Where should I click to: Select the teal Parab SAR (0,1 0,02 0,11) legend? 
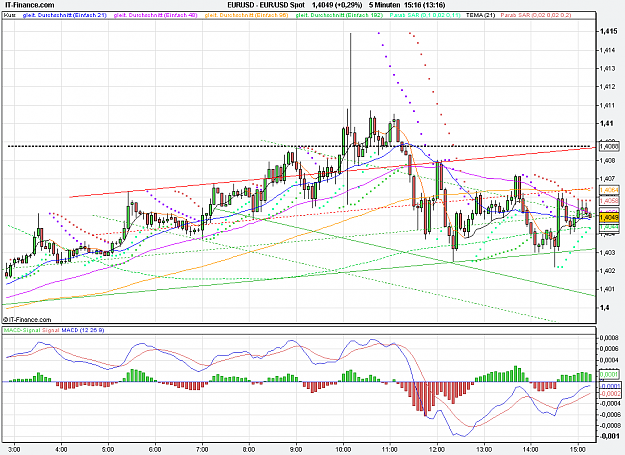(x=425, y=15)
